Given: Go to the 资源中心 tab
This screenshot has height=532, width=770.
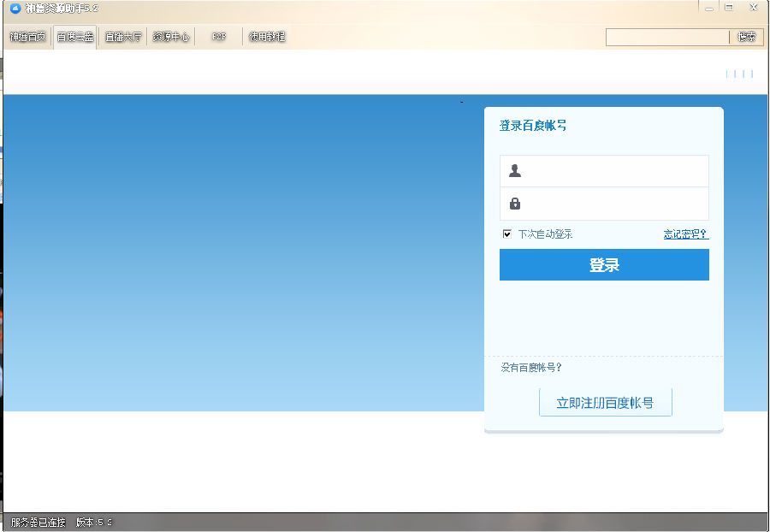Looking at the screenshot, I should click(x=171, y=37).
